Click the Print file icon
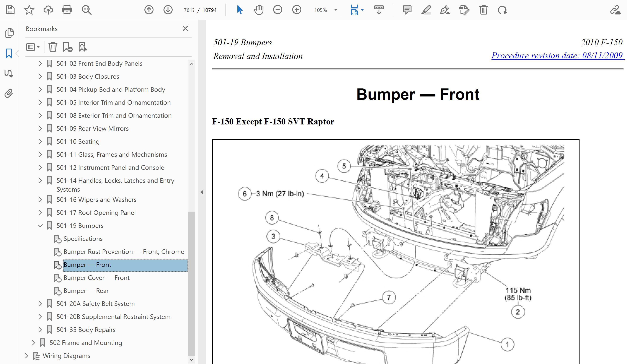The image size is (627, 364). pyautogui.click(x=67, y=10)
